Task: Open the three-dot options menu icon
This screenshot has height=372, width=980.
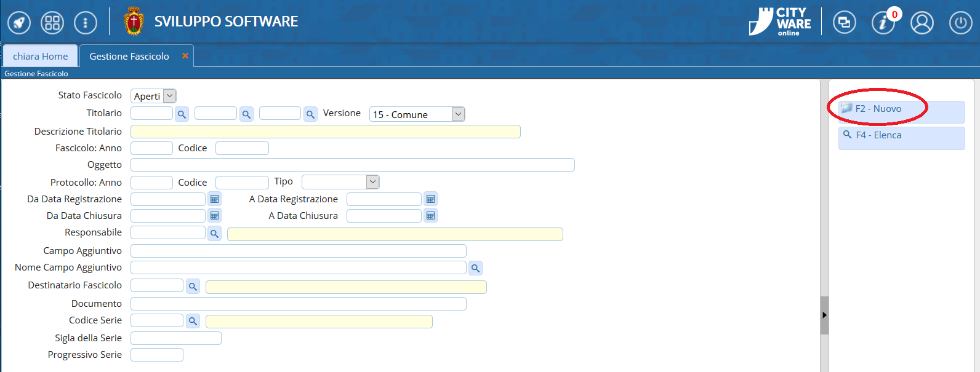Action: pos(86,23)
